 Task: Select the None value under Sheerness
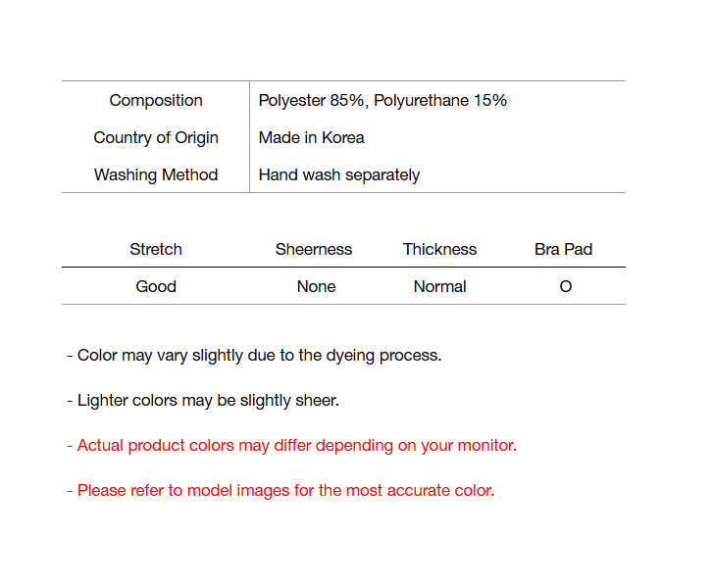pyautogui.click(x=316, y=286)
